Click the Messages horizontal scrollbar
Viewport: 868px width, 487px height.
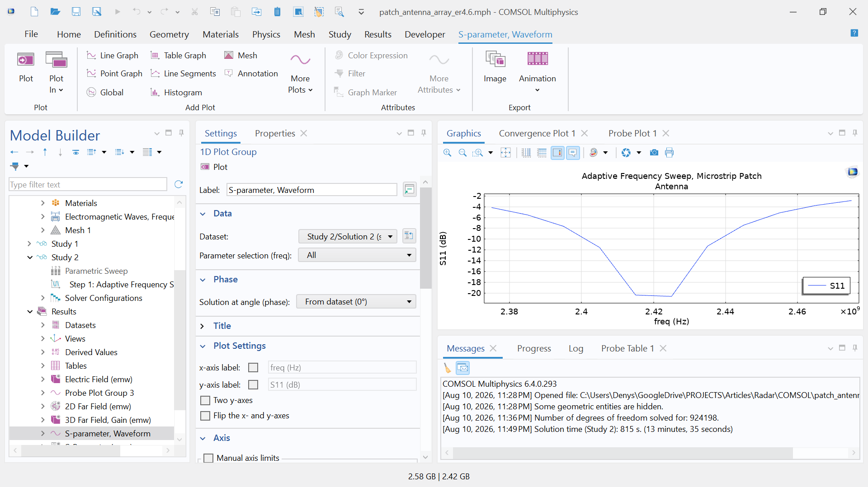(x=623, y=453)
